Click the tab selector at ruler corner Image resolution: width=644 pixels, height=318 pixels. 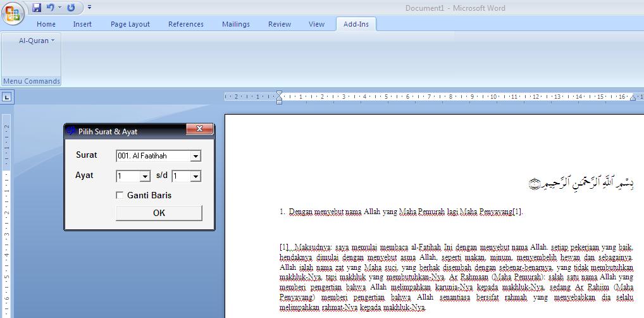(8, 98)
